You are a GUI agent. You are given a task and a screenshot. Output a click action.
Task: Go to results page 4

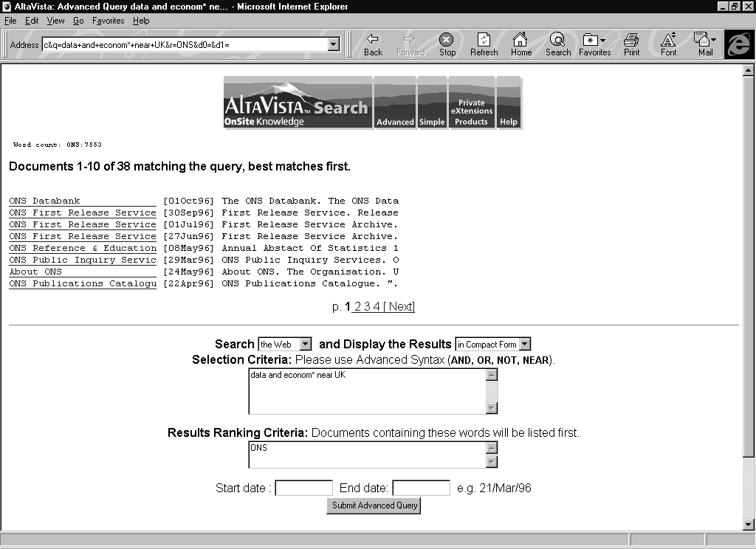tap(376, 306)
